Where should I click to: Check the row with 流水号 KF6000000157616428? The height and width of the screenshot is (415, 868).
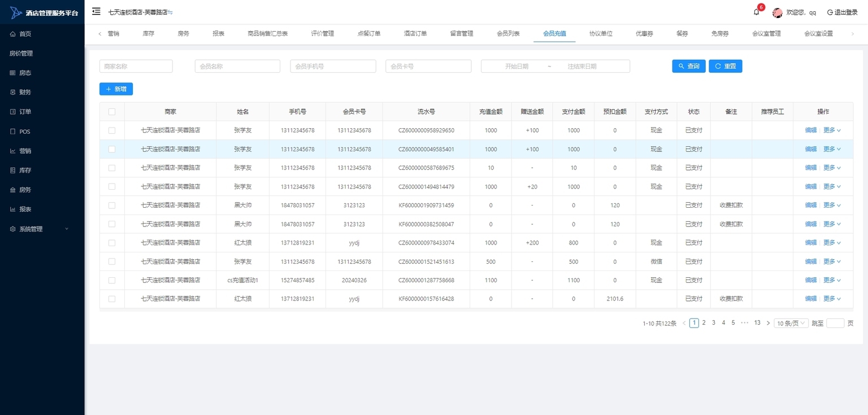(x=112, y=299)
